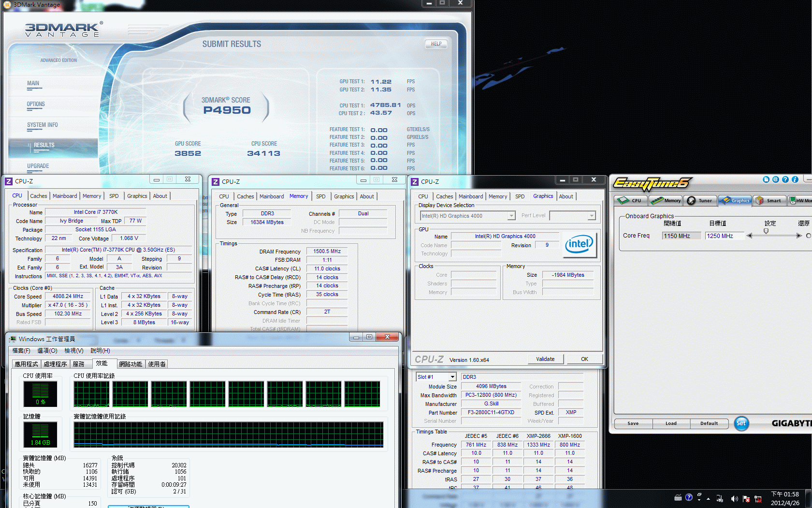Click the safely remove hardware tray icon
This screenshot has height=508, width=812.
click(x=720, y=498)
